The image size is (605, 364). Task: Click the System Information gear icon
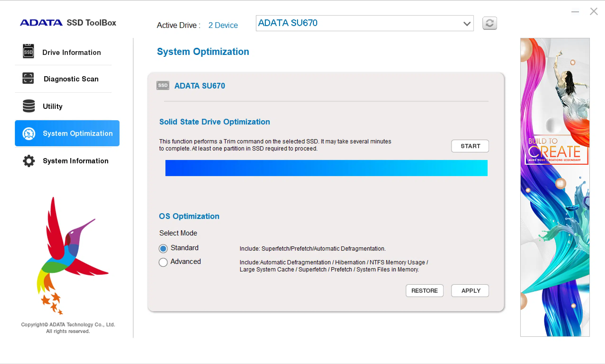[x=29, y=161]
